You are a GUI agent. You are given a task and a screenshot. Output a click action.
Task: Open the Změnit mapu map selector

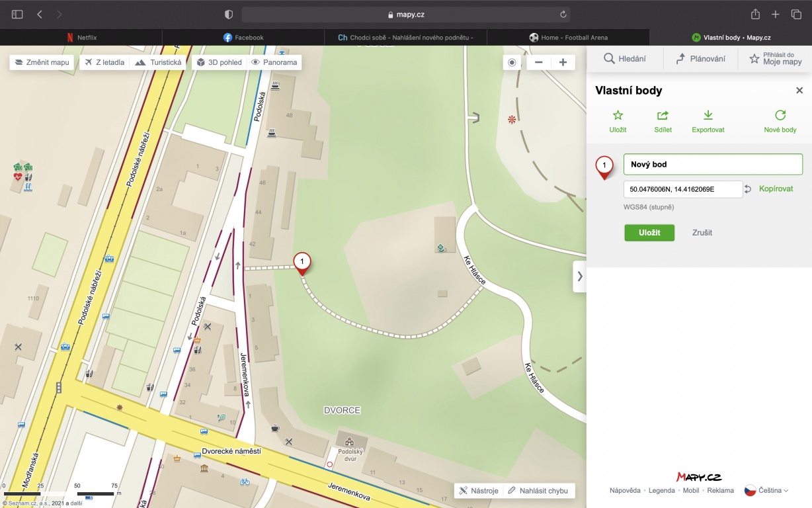[42, 62]
